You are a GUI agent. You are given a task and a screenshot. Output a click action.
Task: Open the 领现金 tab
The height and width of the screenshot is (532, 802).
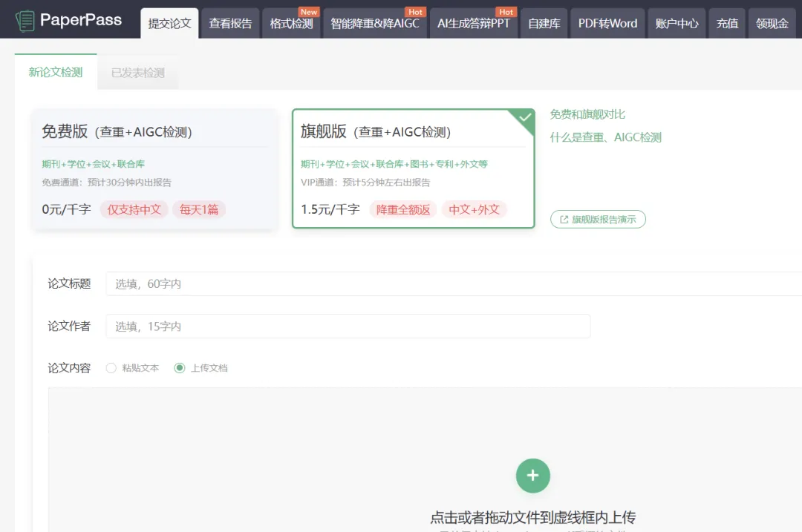(772, 24)
